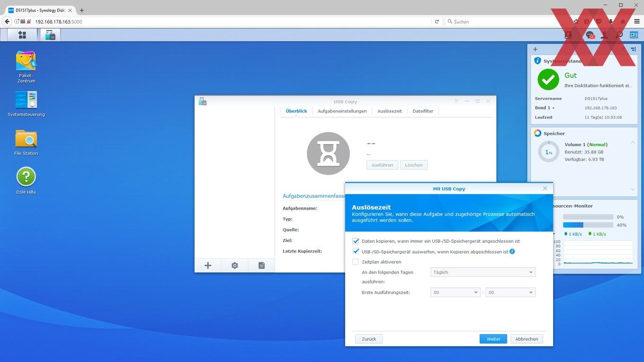Image resolution: width=644 pixels, height=362 pixels.
Task: Click the network traffic graph
Action: [598, 253]
